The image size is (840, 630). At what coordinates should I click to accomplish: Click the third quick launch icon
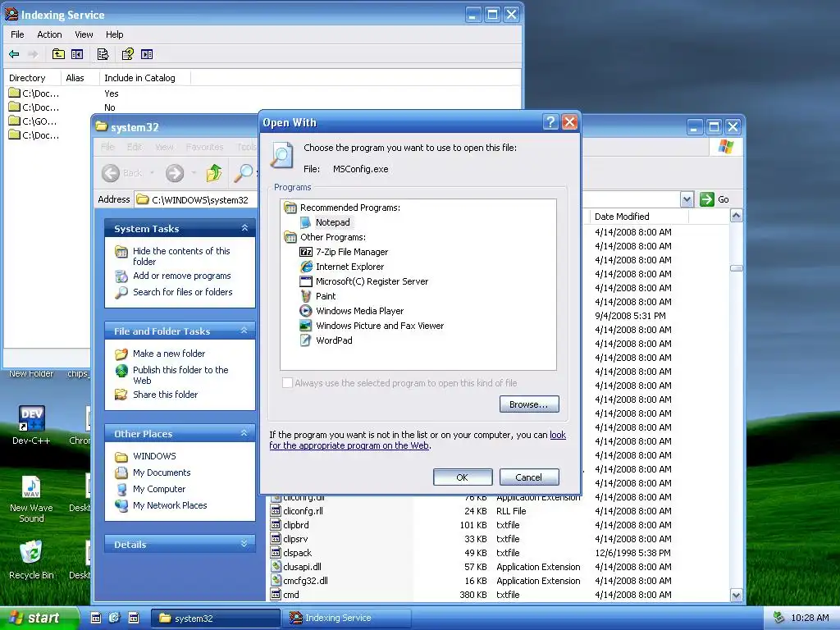[x=134, y=618]
